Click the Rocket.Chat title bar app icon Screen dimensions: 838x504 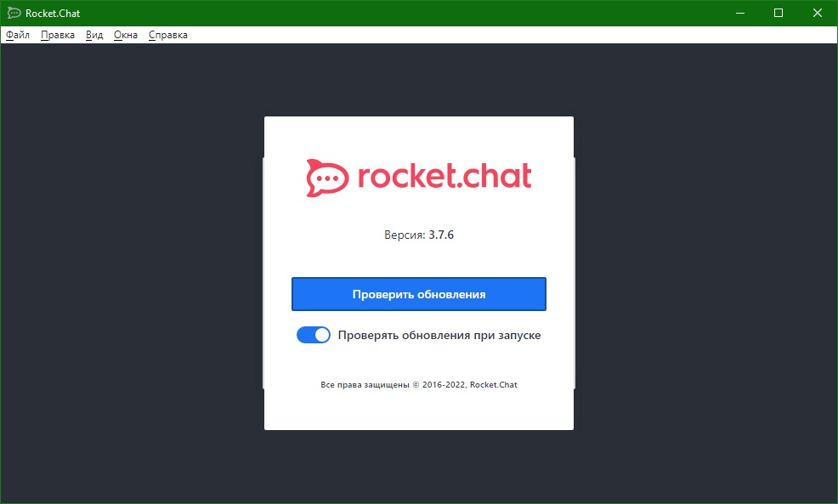coord(14,13)
